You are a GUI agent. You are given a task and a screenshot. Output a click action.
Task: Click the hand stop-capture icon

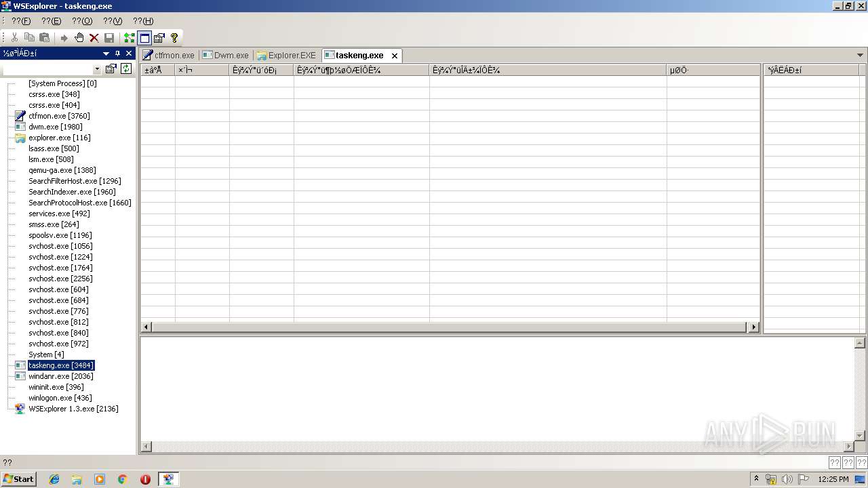pyautogui.click(x=79, y=38)
